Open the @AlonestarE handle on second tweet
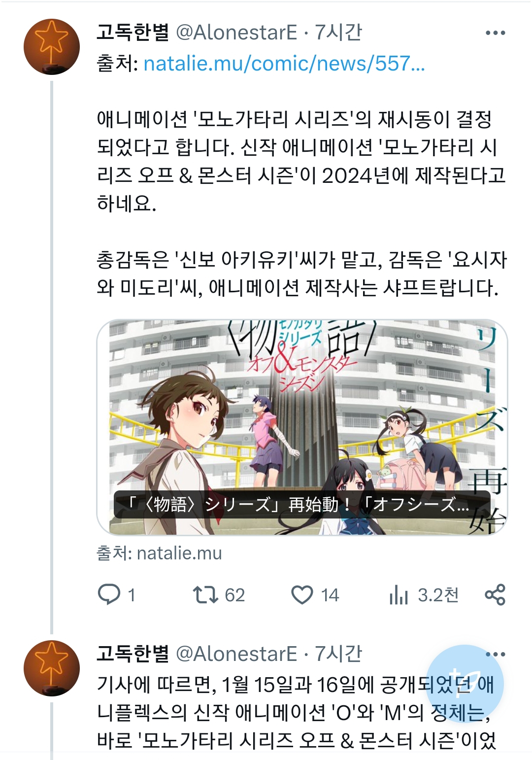This screenshot has width=532, height=760. tap(236, 654)
